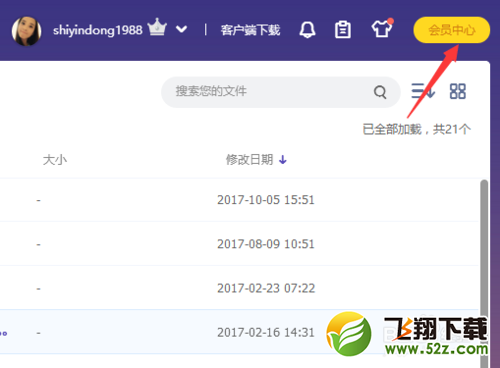Screen dimensions: 500x368
Task: Click the username shiyindong1988
Action: pyautogui.click(x=98, y=30)
